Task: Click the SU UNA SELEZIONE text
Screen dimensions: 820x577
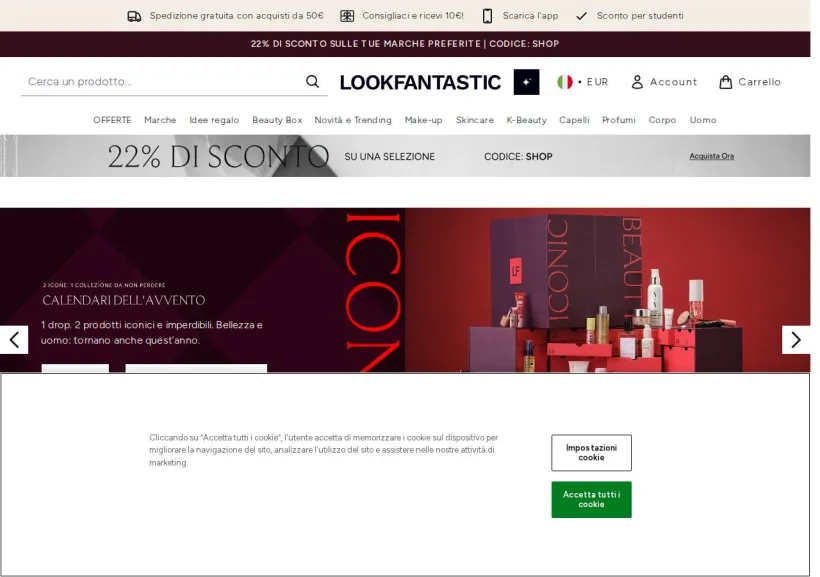Action: coord(390,156)
